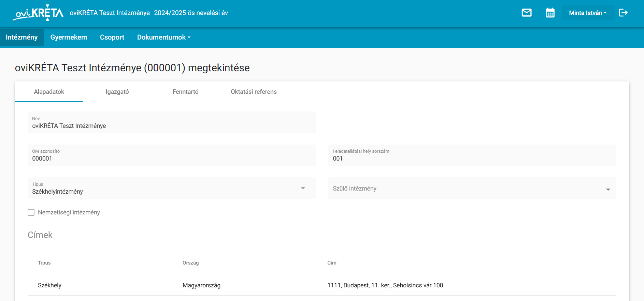
Task: Expand the Dokumentumok dropdown menu
Action: [164, 37]
